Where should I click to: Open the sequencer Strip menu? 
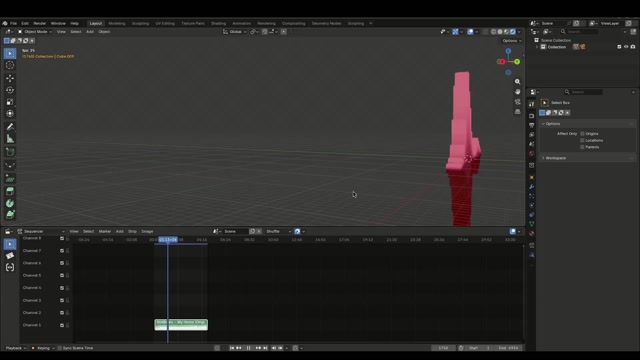pos(132,231)
